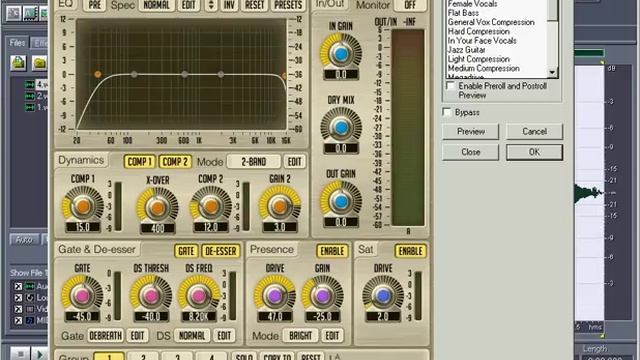Click the DRY MIX knob
This screenshot has height=360, width=640.
tap(341, 127)
